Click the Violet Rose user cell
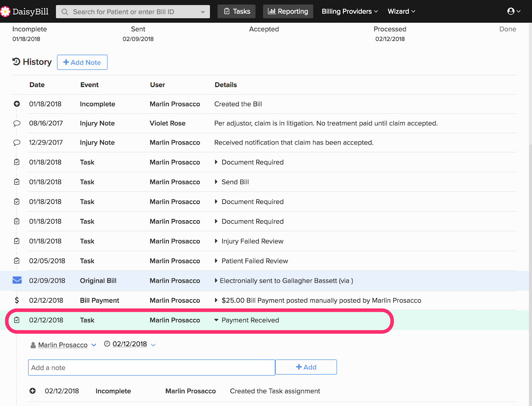 point(168,123)
